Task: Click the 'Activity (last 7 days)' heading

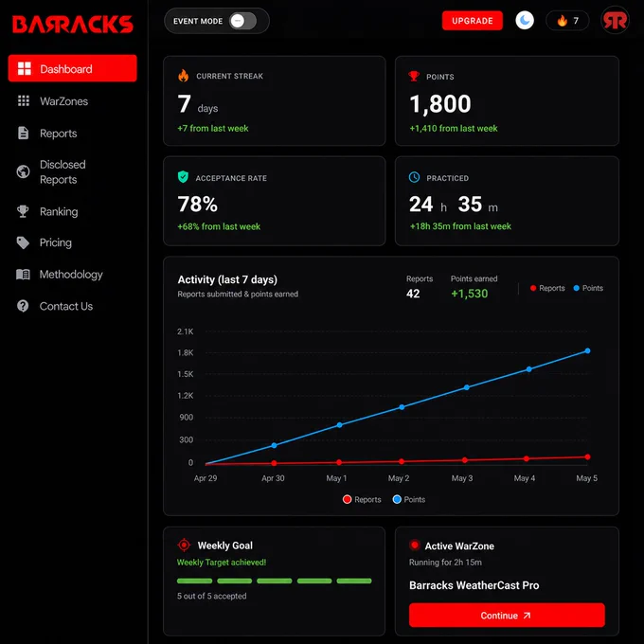Action: [227, 279]
